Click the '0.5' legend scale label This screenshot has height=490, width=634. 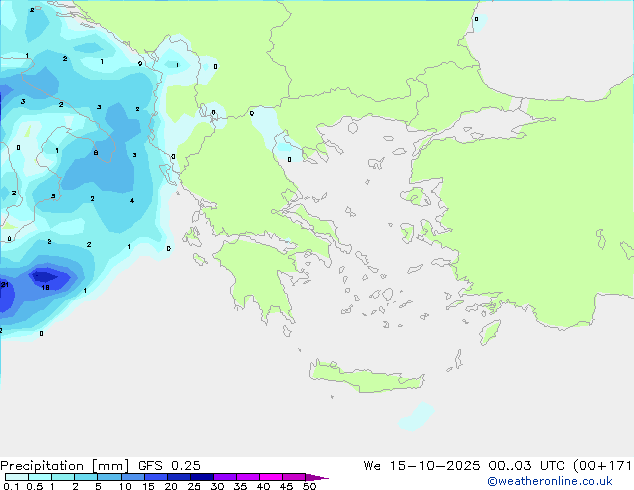(34, 486)
